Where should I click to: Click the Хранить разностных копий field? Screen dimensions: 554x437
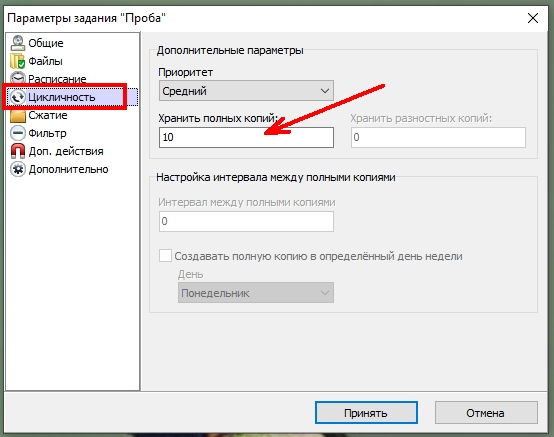(x=438, y=137)
